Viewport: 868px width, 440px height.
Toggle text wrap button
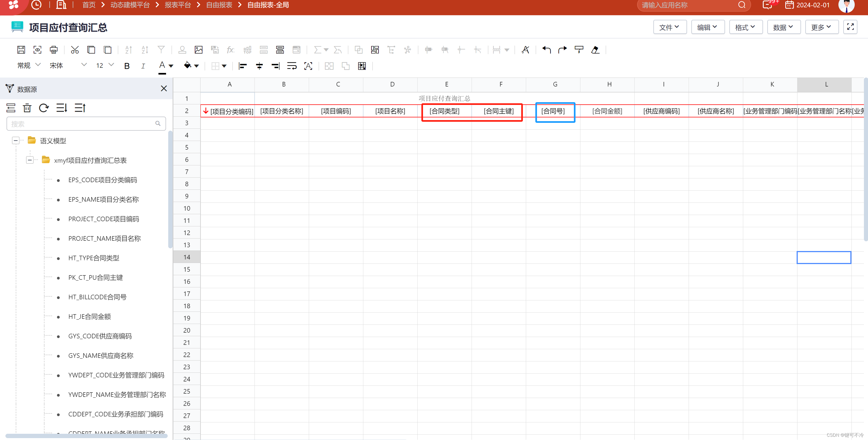tap(292, 66)
